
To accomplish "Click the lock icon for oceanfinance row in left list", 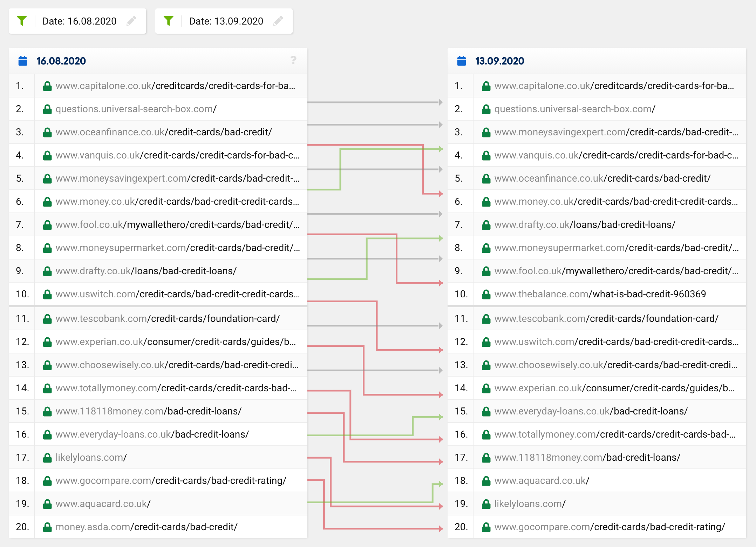I will 47,132.
